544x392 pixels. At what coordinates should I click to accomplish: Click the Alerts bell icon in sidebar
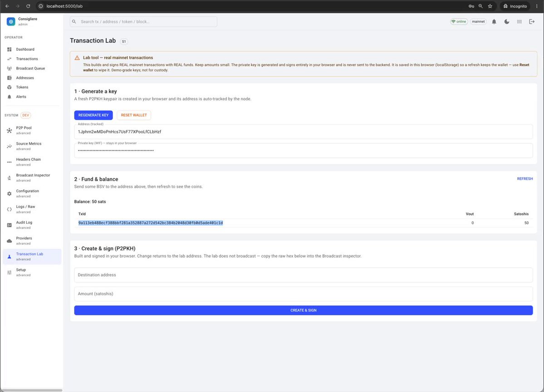tap(10, 97)
